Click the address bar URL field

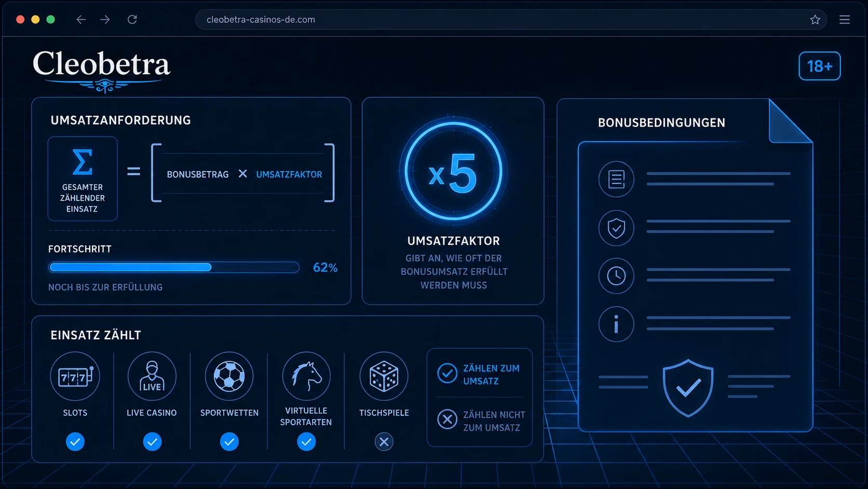[511, 19]
